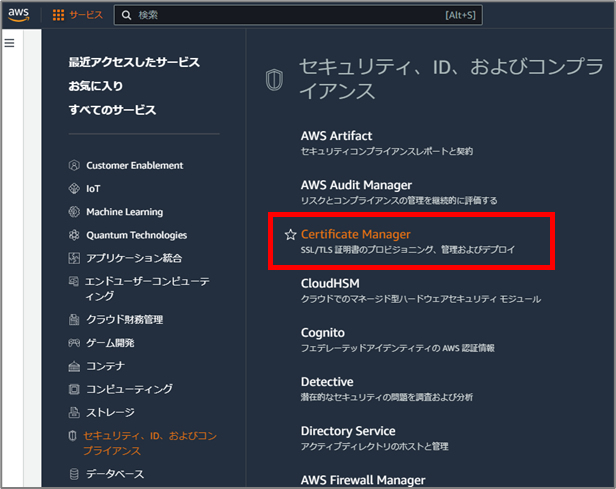The image size is (616, 489).
Task: Show すべてのサービス list
Action: point(112,110)
